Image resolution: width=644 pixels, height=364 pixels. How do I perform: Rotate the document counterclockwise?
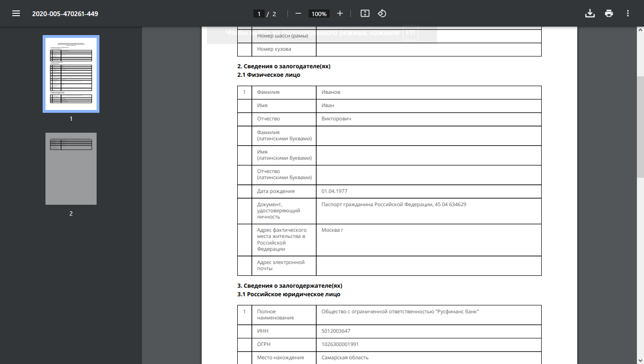pos(382,13)
